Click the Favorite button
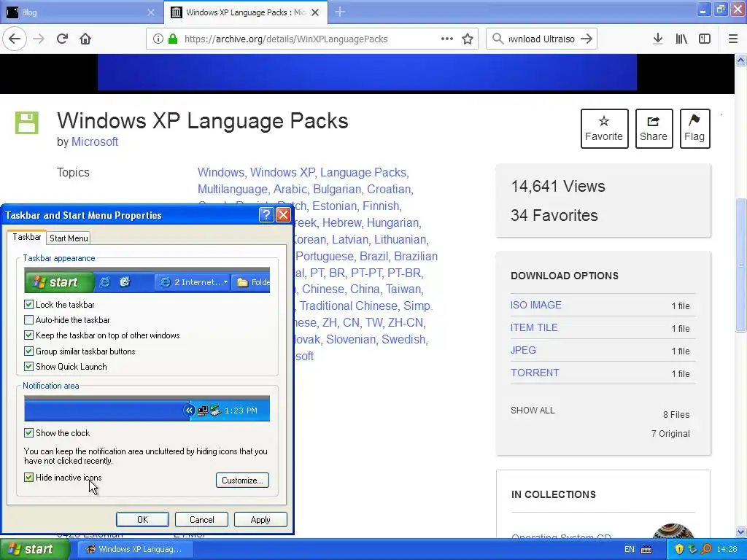 click(604, 128)
